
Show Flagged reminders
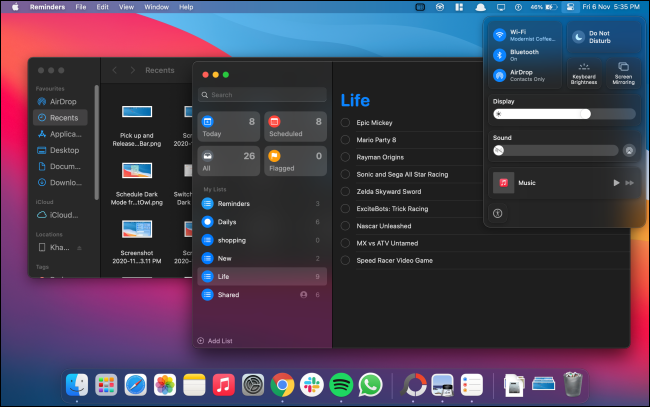tap(294, 160)
